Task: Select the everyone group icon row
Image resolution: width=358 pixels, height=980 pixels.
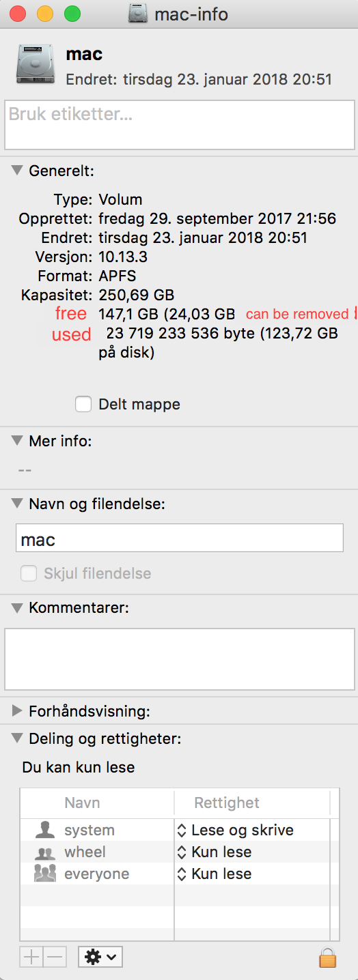Action: pyautogui.click(x=96, y=874)
